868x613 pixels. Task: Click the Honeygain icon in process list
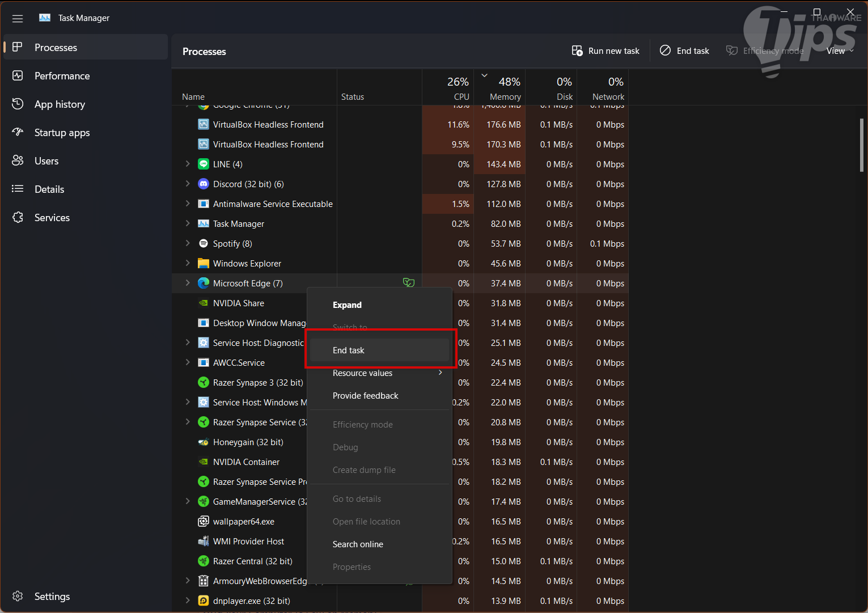pyautogui.click(x=204, y=442)
